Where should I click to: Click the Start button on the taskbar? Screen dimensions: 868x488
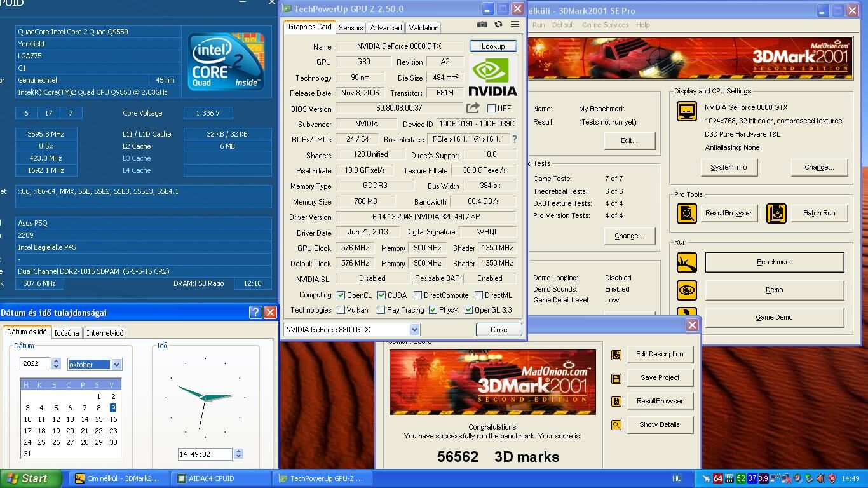[x=31, y=478]
